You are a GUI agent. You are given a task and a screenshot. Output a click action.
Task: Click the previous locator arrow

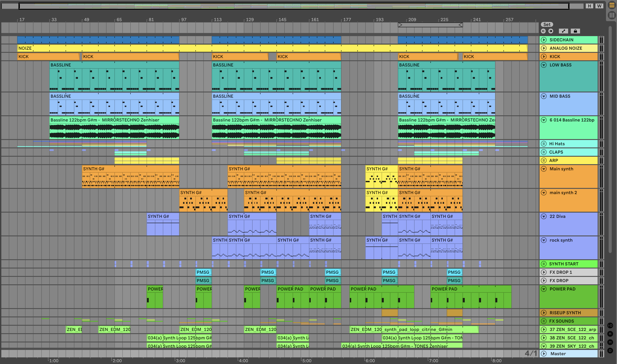pos(544,31)
